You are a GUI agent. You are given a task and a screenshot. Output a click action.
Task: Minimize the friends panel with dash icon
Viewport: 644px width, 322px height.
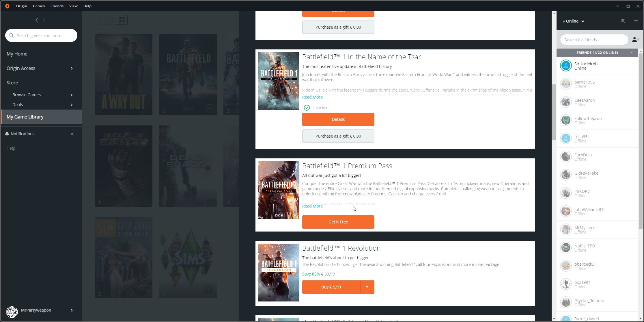tap(636, 21)
